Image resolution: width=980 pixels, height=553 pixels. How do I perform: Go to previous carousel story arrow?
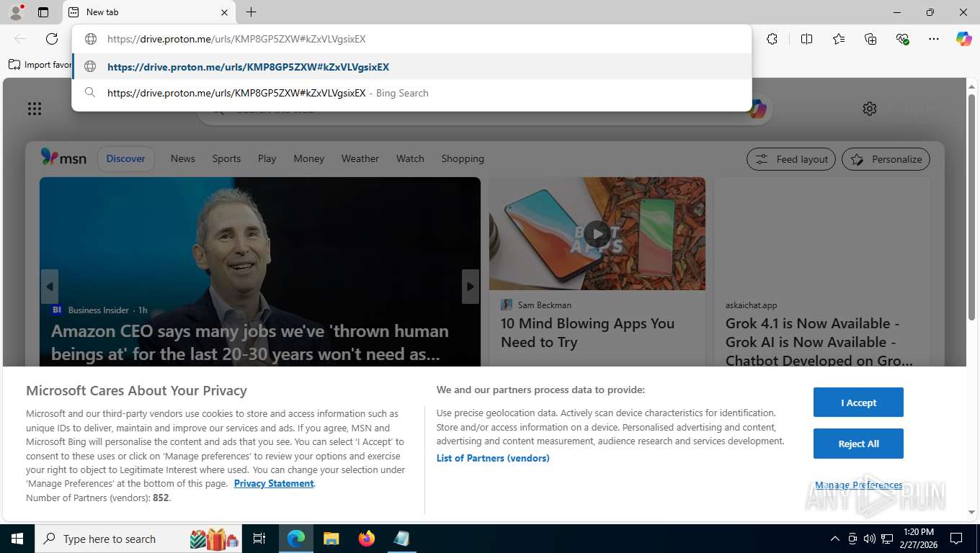pyautogui.click(x=49, y=287)
